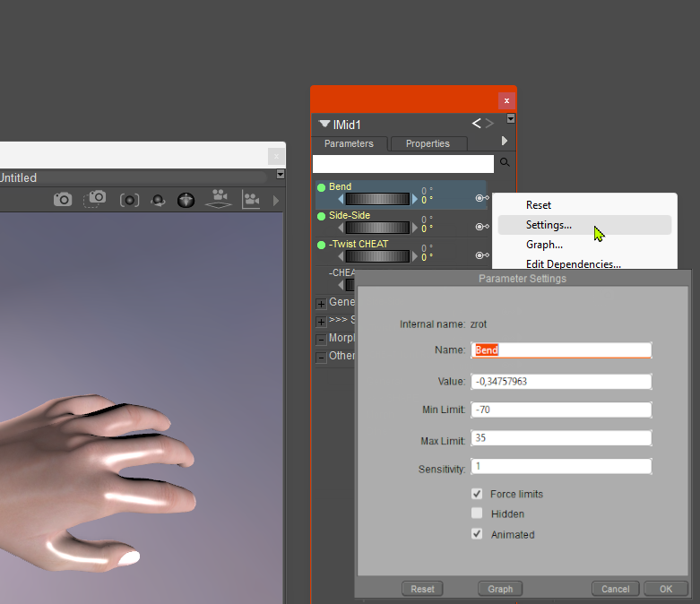Viewport: 700px width, 604px height.
Task: Switch to the Properties tab
Action: (428, 143)
